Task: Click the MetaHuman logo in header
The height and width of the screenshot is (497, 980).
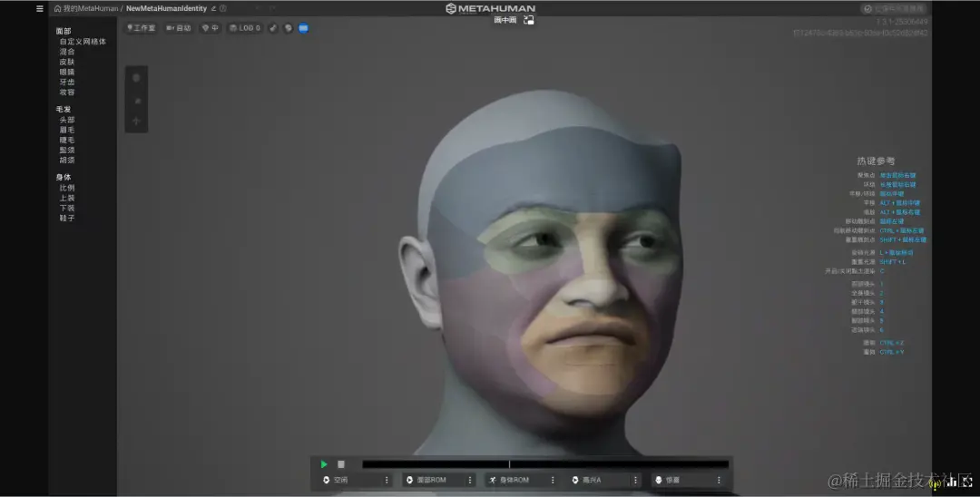Action: tap(491, 9)
